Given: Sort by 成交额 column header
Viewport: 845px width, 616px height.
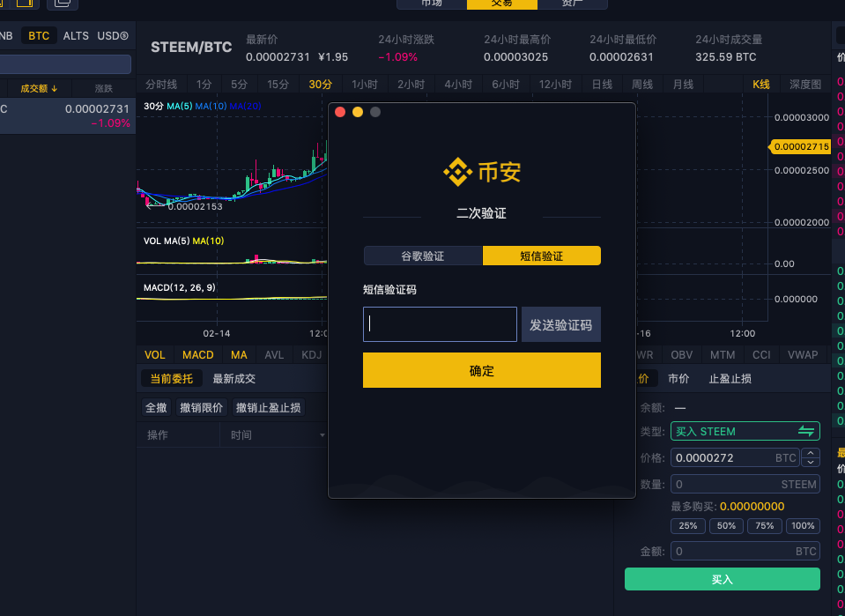Looking at the screenshot, I should (x=39, y=88).
